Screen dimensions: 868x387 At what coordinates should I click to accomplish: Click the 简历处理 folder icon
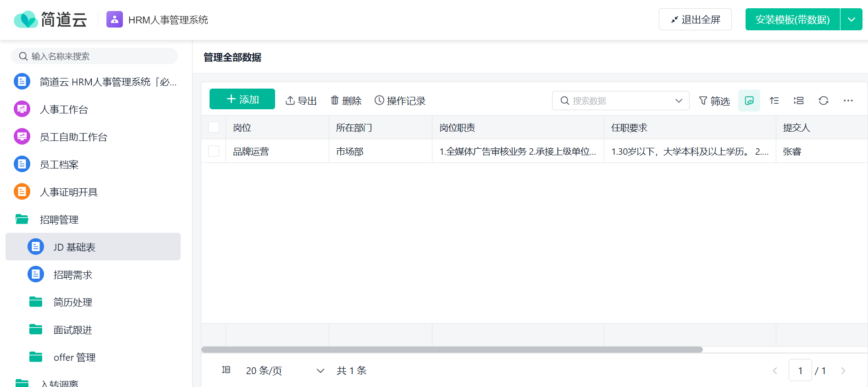pos(36,302)
